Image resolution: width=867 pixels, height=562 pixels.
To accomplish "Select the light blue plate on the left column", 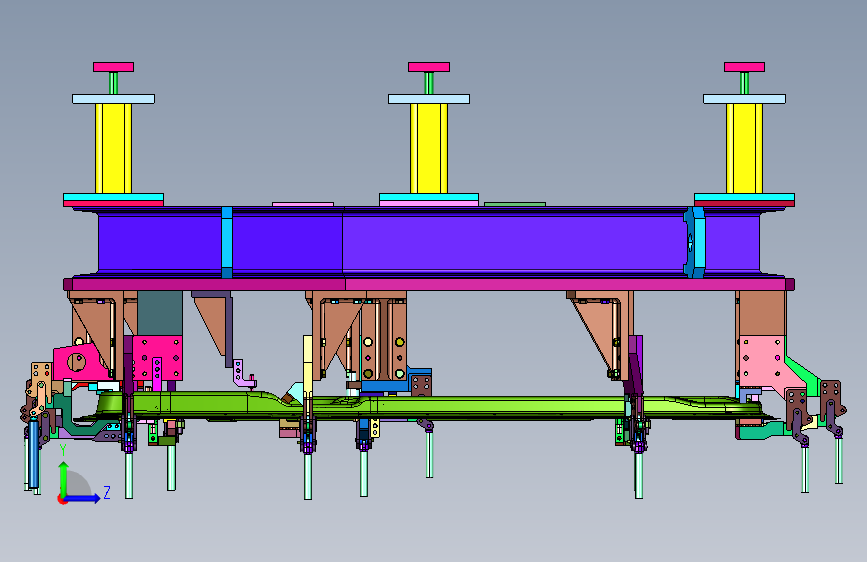I will tap(113, 99).
